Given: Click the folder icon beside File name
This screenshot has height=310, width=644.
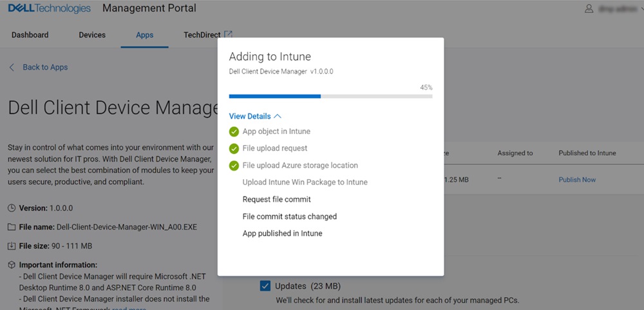Looking at the screenshot, I should [x=12, y=227].
